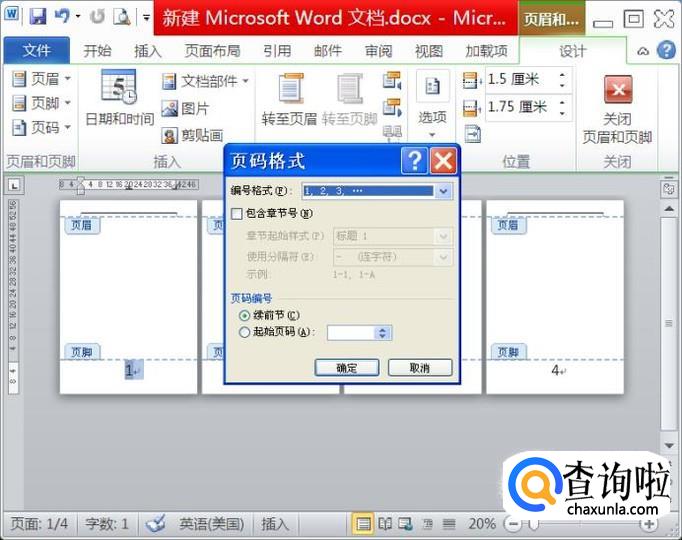Click the word count status 字数: 1
This screenshot has height=540, width=682.
pyautogui.click(x=107, y=523)
